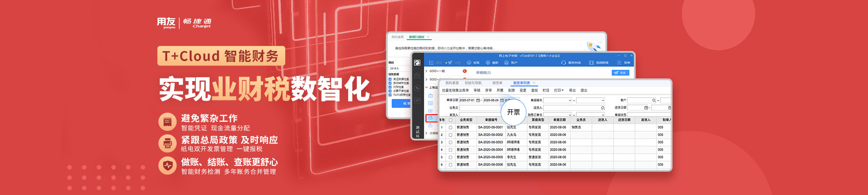Click the ID card icon in eTax sidebar
868x195 pixels.
pos(417,100)
